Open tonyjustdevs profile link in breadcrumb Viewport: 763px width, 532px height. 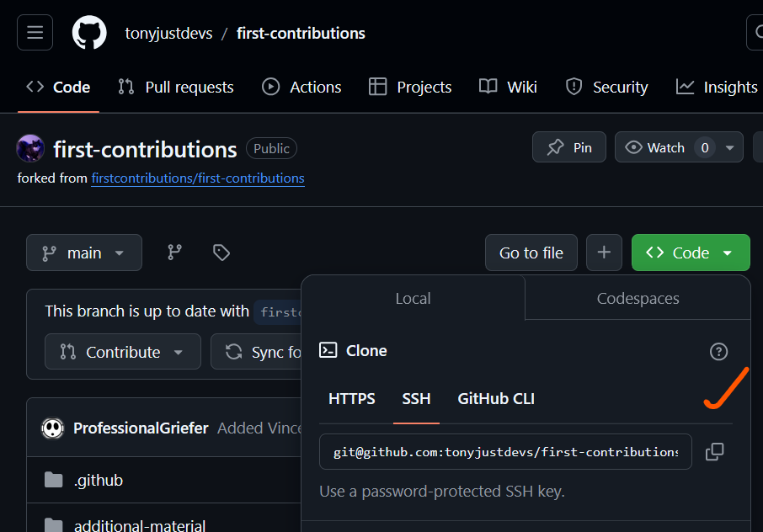click(x=168, y=33)
